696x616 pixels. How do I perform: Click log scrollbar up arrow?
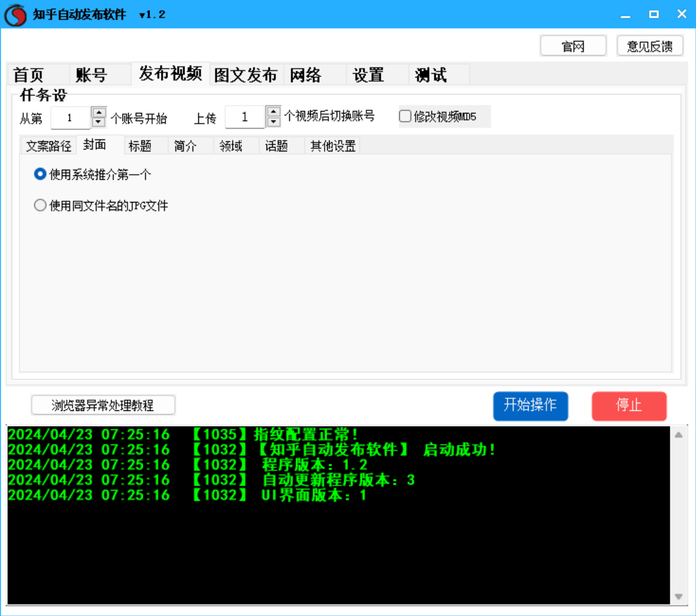[679, 435]
